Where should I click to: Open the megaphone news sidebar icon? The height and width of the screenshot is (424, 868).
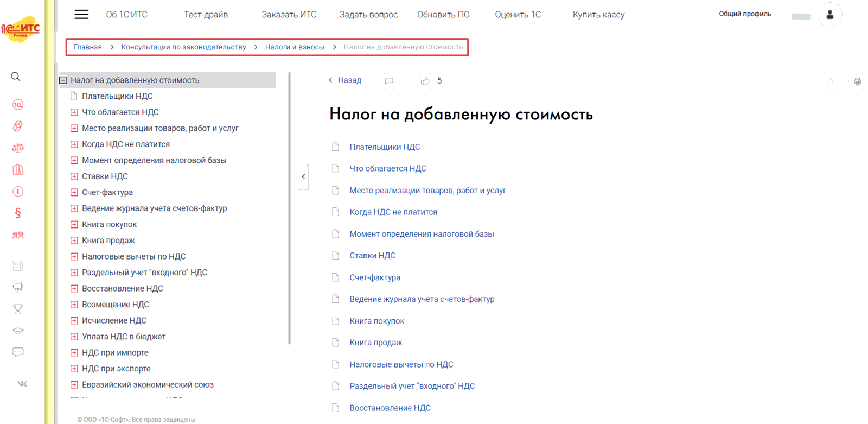(18, 287)
